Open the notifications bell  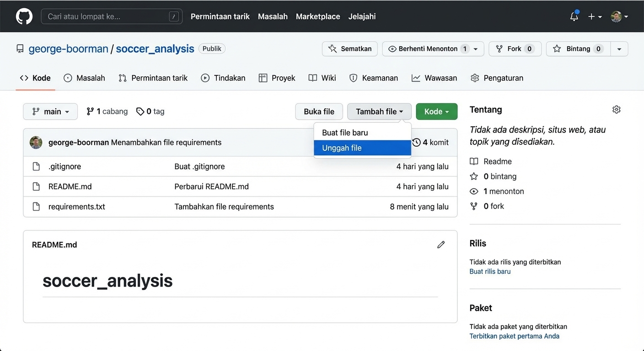(574, 16)
